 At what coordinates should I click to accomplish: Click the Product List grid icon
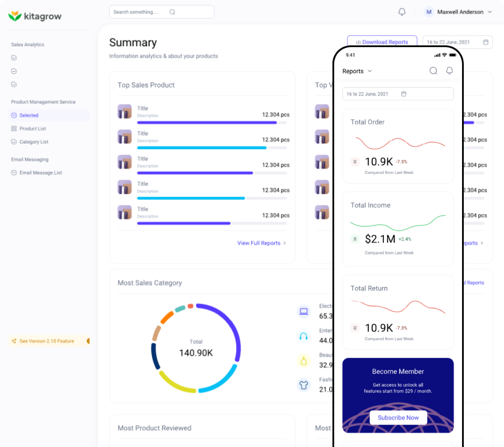click(x=14, y=129)
